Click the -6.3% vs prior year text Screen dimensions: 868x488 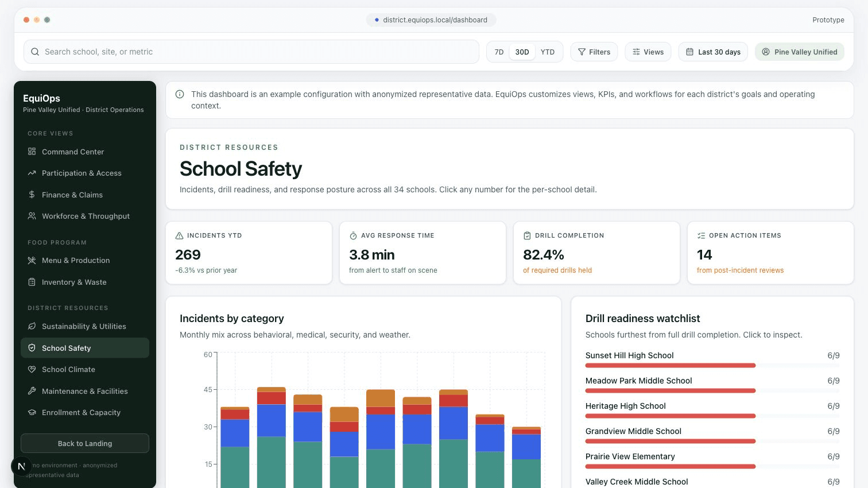[206, 270]
